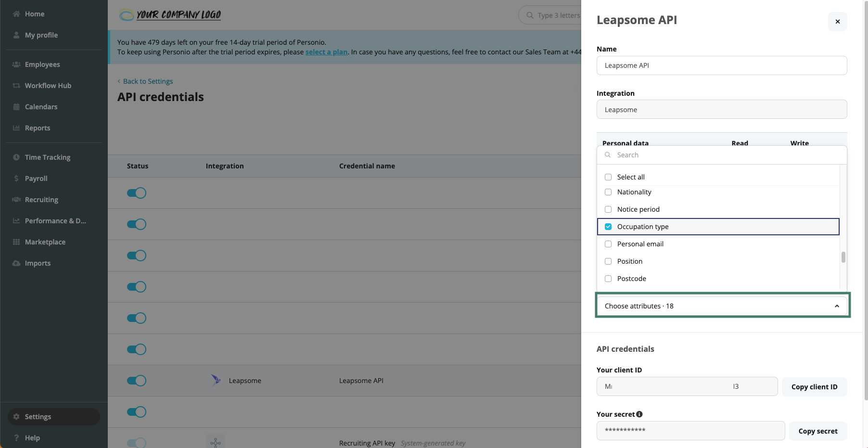Click the Your secret masked field
This screenshot has height=448, width=868.
click(690, 431)
